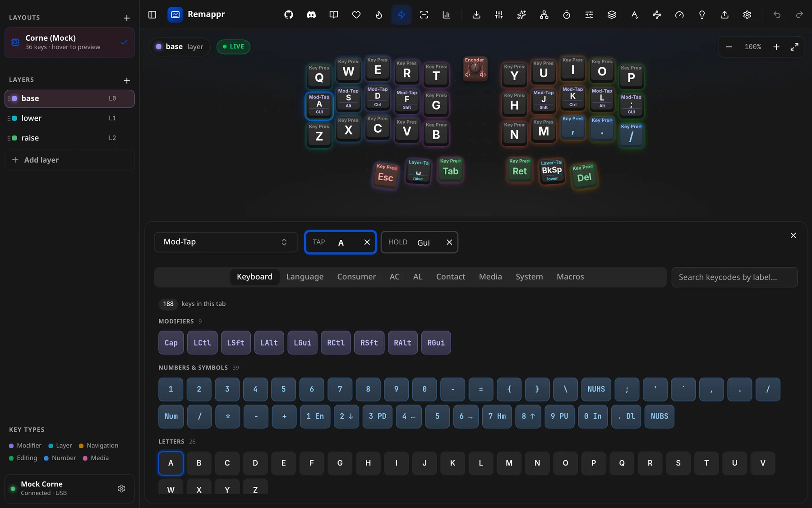The width and height of the screenshot is (812, 508).
Task: Select the lower layer row
Action: [69, 118]
